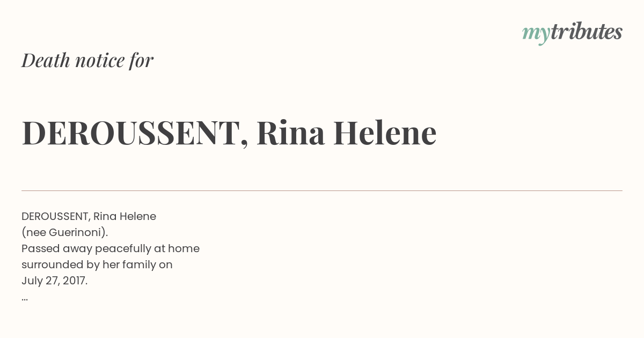The height and width of the screenshot is (338, 644).
Task: Click the small body line "DEROUSSENT, Rina Helene"
Action: (x=89, y=217)
